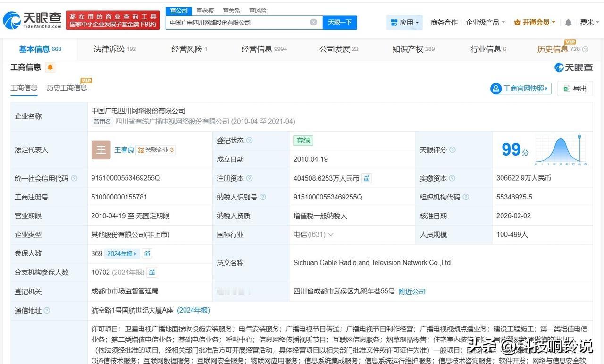The width and height of the screenshot is (604, 364).
Task: Open the 开通会员 dropdown
Action: (535, 22)
